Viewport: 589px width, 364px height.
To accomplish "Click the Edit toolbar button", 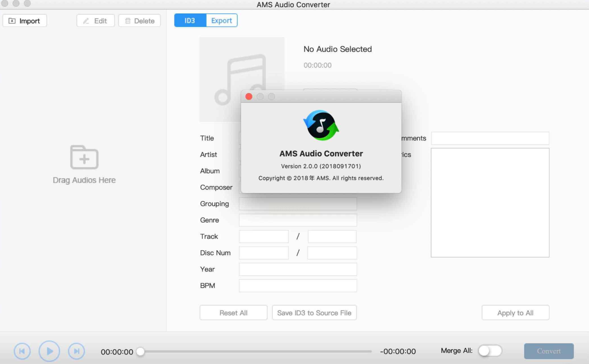I will 95,21.
